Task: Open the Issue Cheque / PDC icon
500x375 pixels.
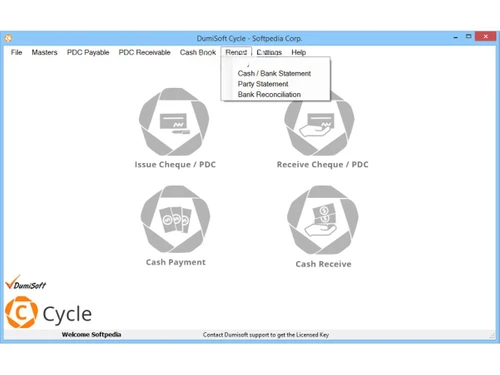Action: (x=174, y=122)
